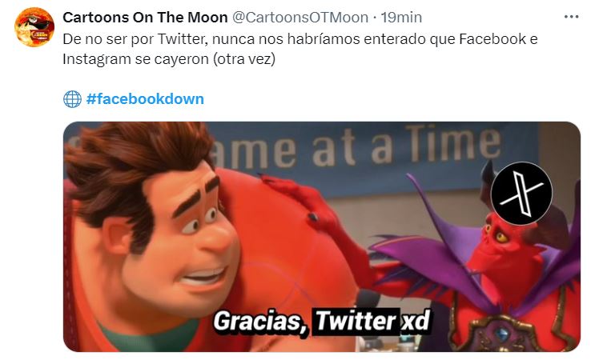
Task: Click the @CartoonsOTMoon handle
Action: tap(300, 17)
